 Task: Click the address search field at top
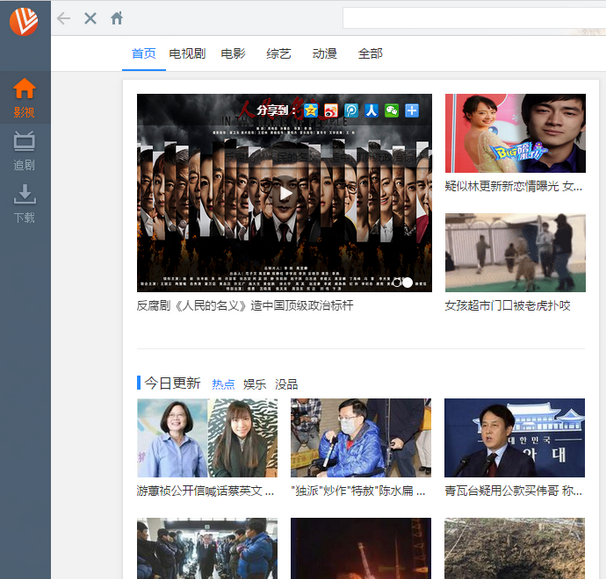coord(470,18)
